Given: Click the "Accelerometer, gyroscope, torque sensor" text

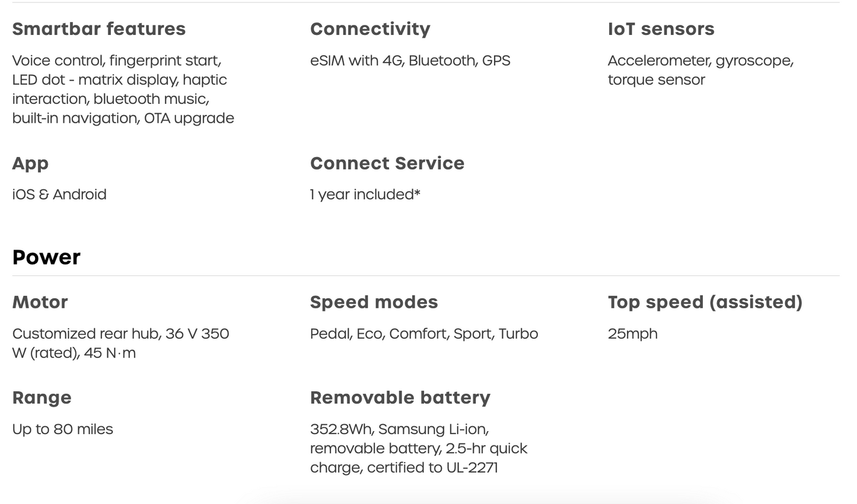Looking at the screenshot, I should click(x=700, y=70).
